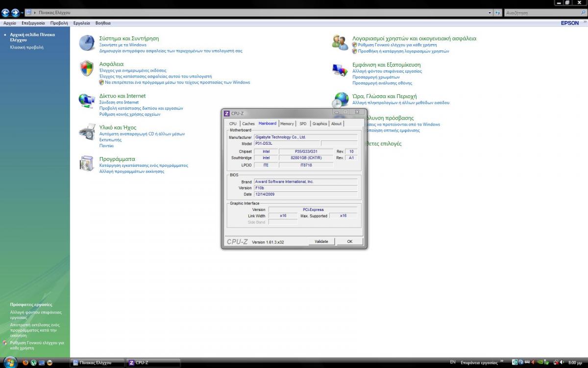Expand the back/forward history dropdown arrow
Viewport: 588px width, 368px height.
click(x=22, y=13)
